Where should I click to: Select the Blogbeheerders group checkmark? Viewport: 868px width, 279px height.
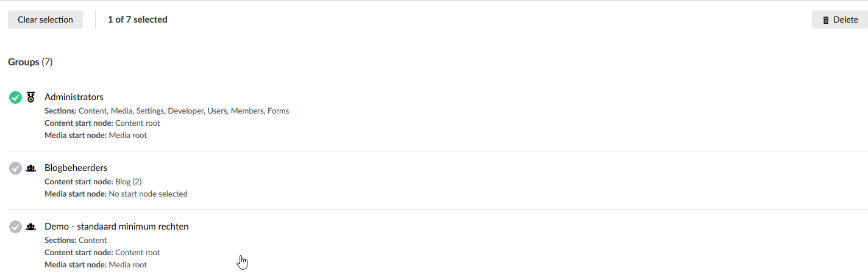click(x=16, y=168)
